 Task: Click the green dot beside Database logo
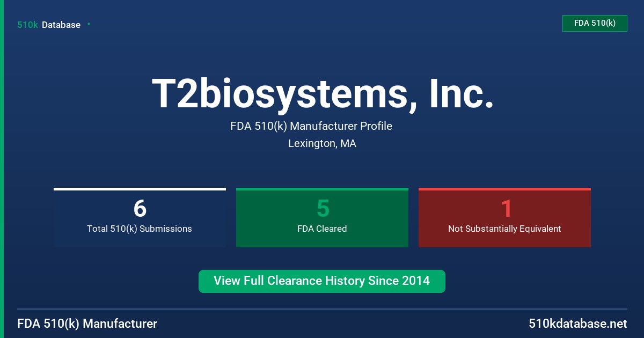coord(89,24)
